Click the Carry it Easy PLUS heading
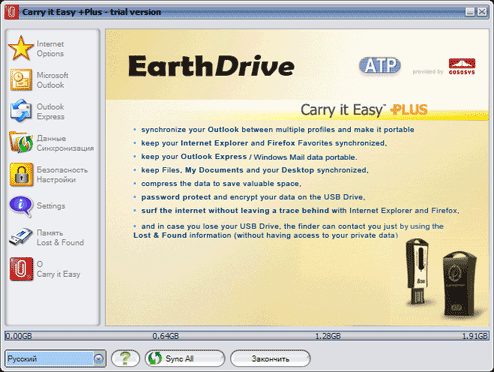This screenshot has width=494, height=372. (x=364, y=110)
